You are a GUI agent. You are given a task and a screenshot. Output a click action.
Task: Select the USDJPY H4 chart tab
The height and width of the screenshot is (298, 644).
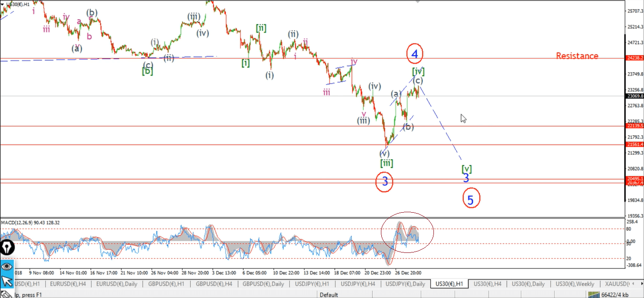358,284
